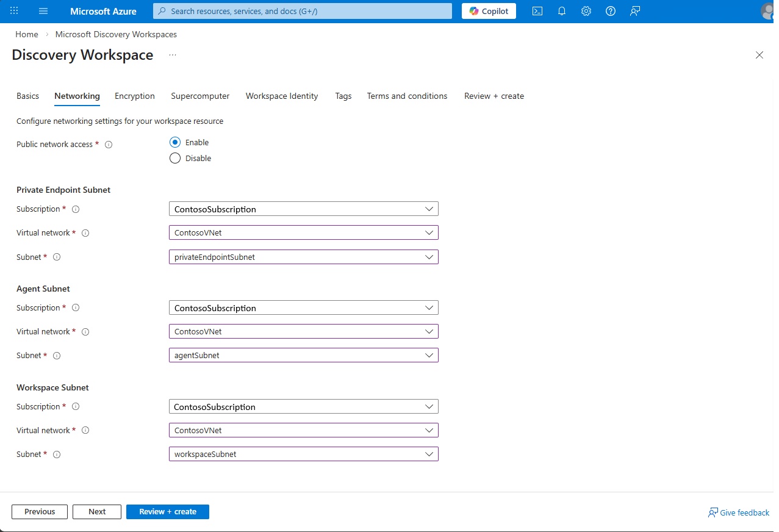Open portal settings gear
The height and width of the screenshot is (532, 779).
586,11
